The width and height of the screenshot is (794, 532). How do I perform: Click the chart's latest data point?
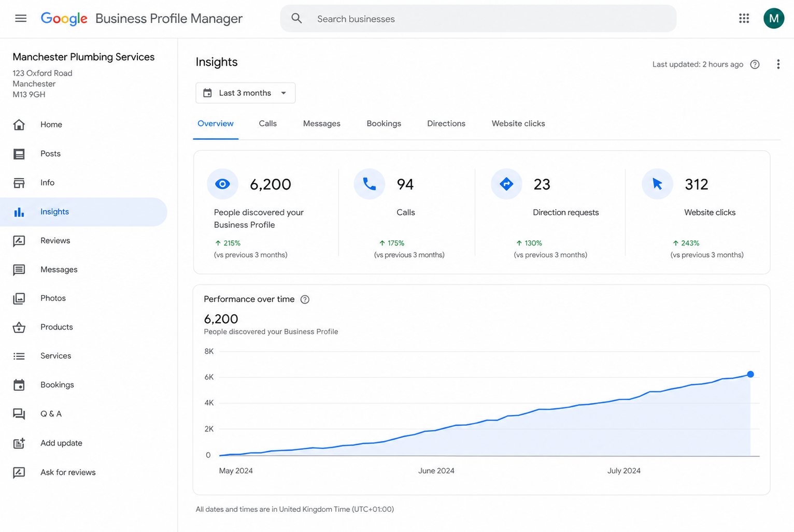pyautogui.click(x=750, y=374)
